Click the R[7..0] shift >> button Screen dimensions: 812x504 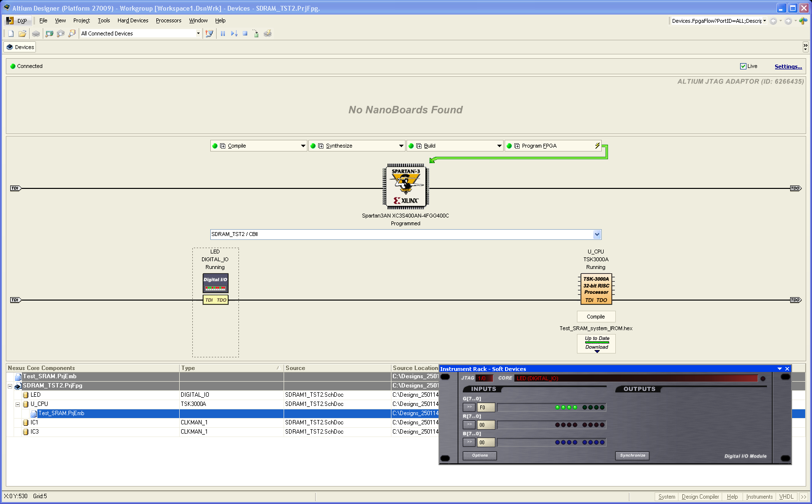pyautogui.click(x=469, y=425)
